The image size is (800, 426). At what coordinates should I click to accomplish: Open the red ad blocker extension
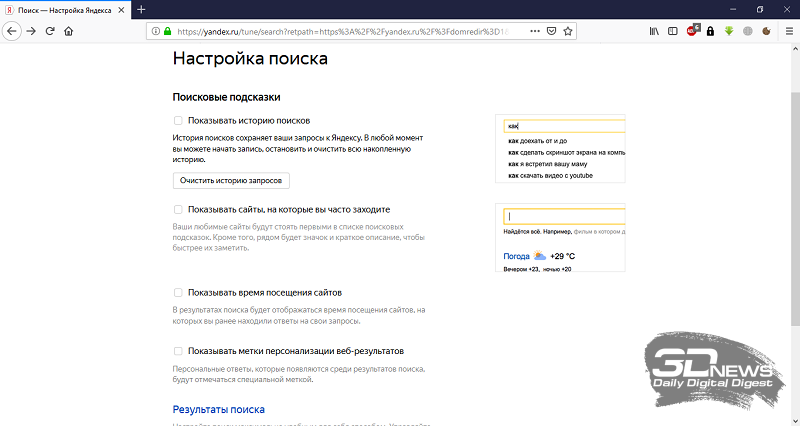692,31
